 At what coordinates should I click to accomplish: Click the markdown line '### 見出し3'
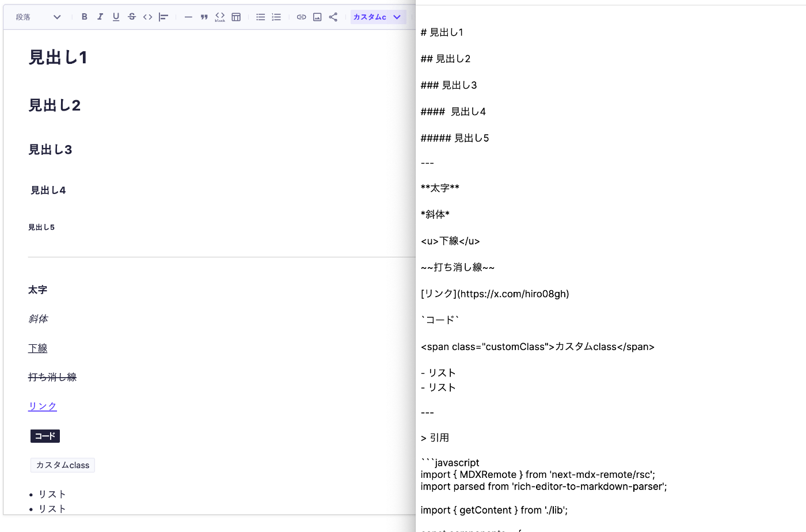coord(449,85)
